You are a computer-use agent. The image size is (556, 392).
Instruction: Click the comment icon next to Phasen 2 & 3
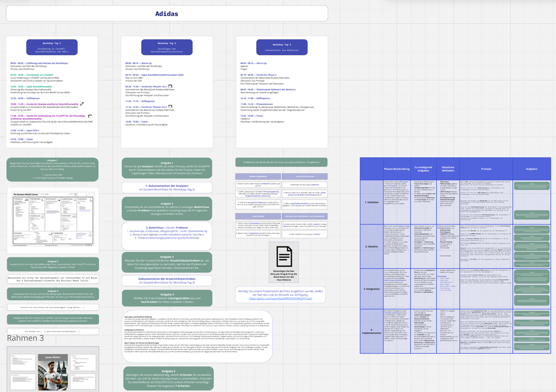click(x=171, y=106)
